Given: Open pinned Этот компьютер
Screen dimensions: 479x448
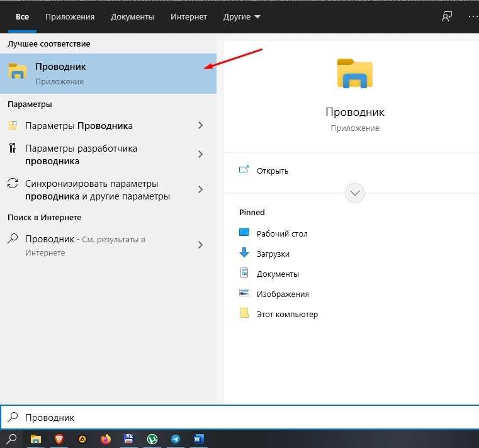Looking at the screenshot, I should coord(287,314).
